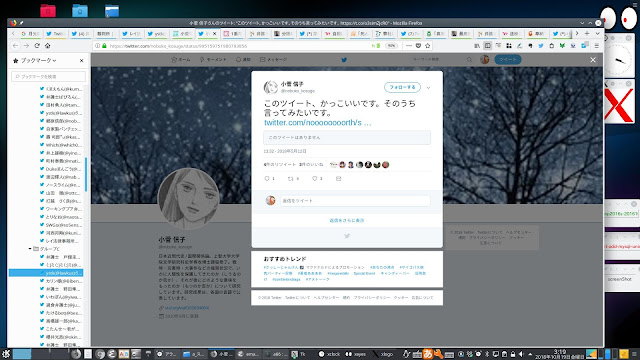
Task: Close the active Twitter tab with X
Action: pyautogui.click(x=214, y=33)
